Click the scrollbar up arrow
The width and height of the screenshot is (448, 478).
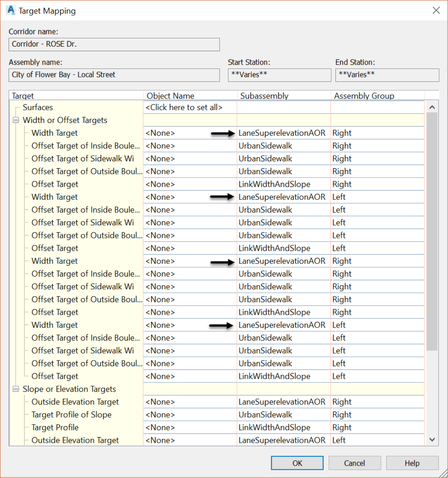click(x=432, y=107)
